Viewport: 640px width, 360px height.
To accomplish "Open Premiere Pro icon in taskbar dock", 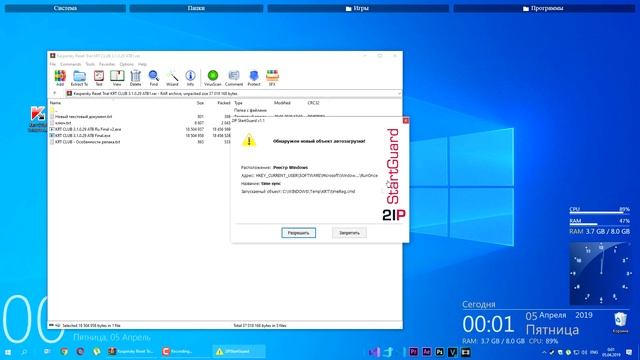I will tap(413, 352).
